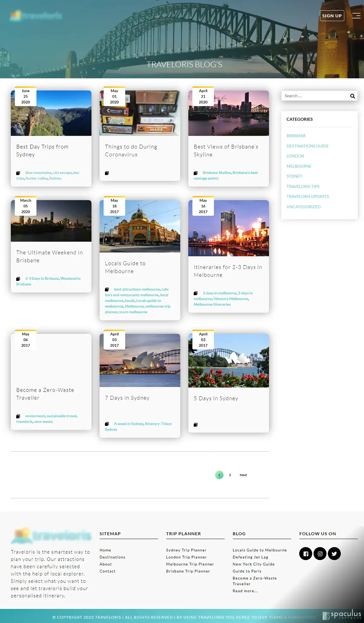Open the Traveloris Updates category
Viewport: 364px width, 623px height.
click(308, 196)
